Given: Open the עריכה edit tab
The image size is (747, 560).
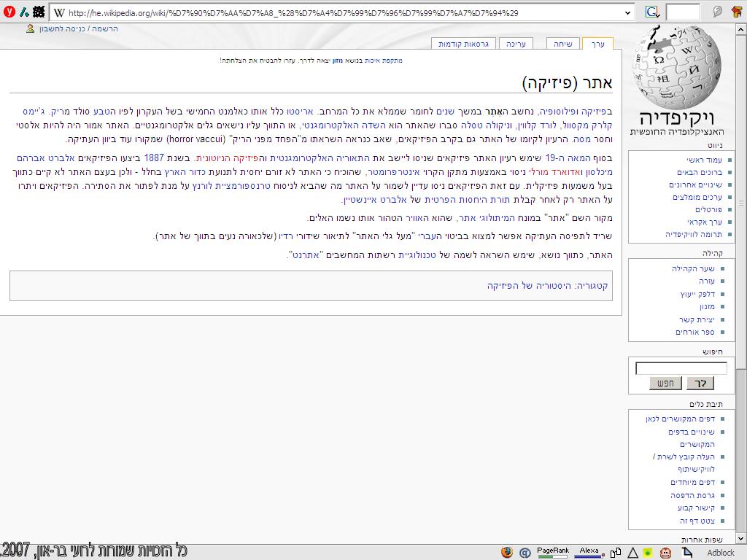Looking at the screenshot, I should pyautogui.click(x=516, y=44).
